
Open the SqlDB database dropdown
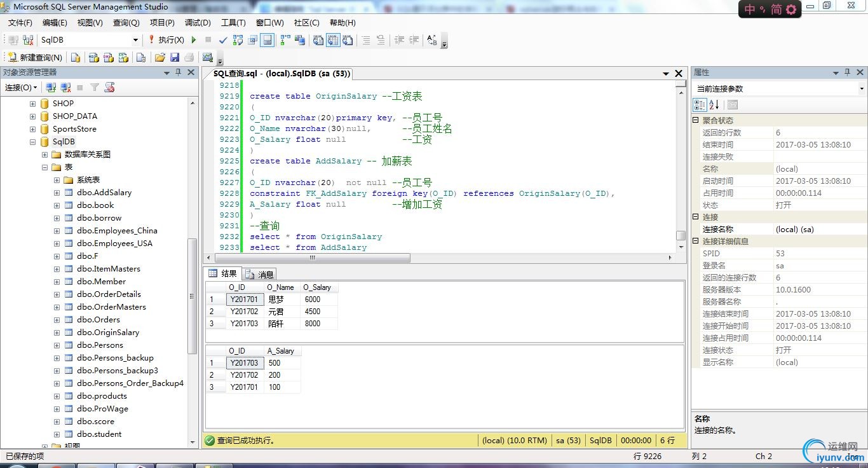[135, 40]
